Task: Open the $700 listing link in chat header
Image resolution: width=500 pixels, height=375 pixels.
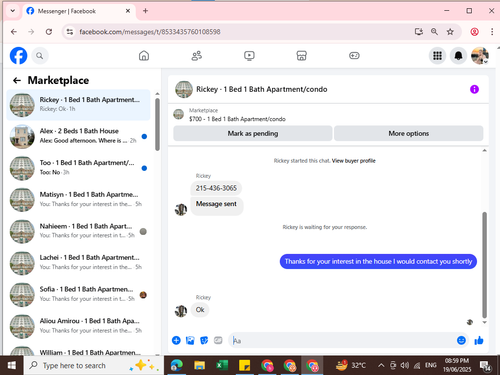Action: pyautogui.click(x=237, y=119)
